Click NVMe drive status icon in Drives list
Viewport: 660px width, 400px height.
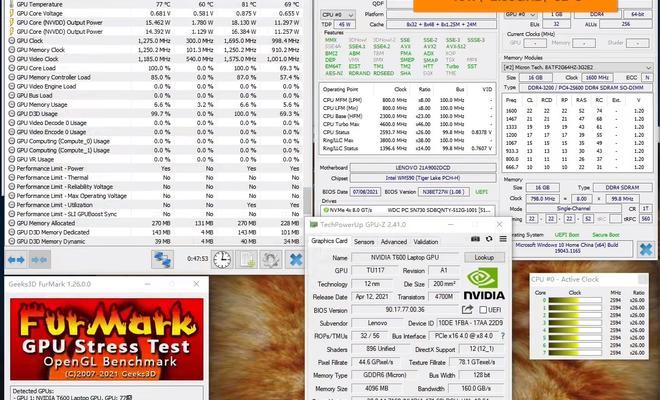tap(326, 210)
